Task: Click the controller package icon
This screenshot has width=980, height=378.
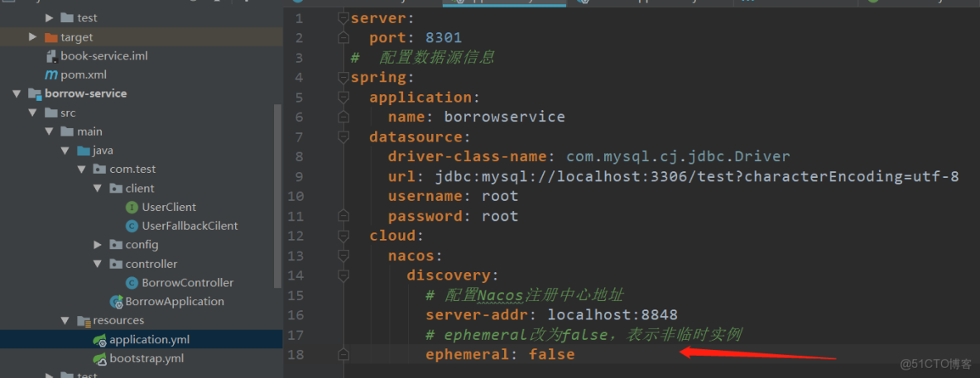Action: point(116,264)
